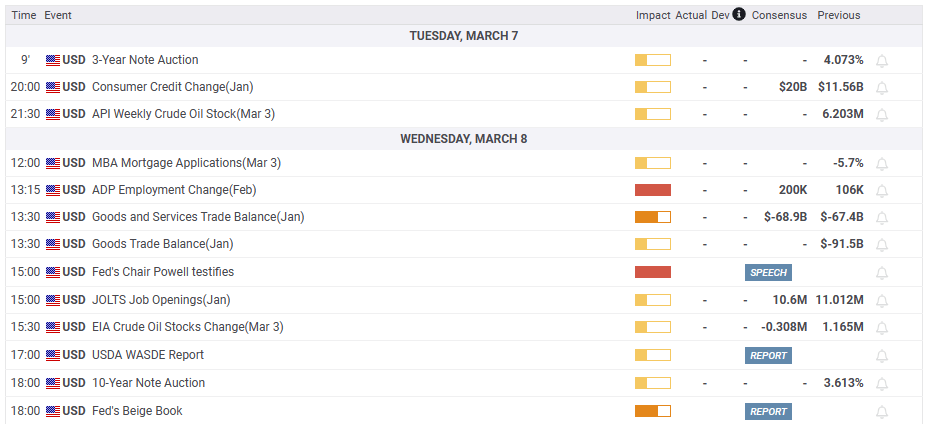Expand the EIA Crude Oil Stocks Change row
926x424 pixels.
(187, 327)
